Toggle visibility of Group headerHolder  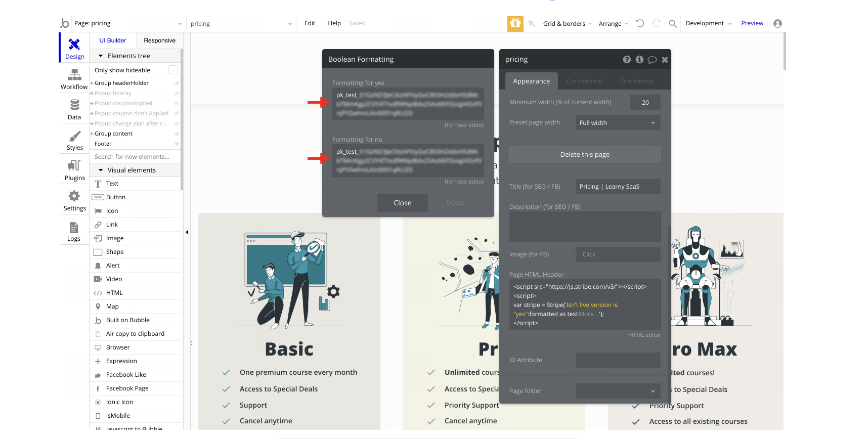[x=177, y=83]
